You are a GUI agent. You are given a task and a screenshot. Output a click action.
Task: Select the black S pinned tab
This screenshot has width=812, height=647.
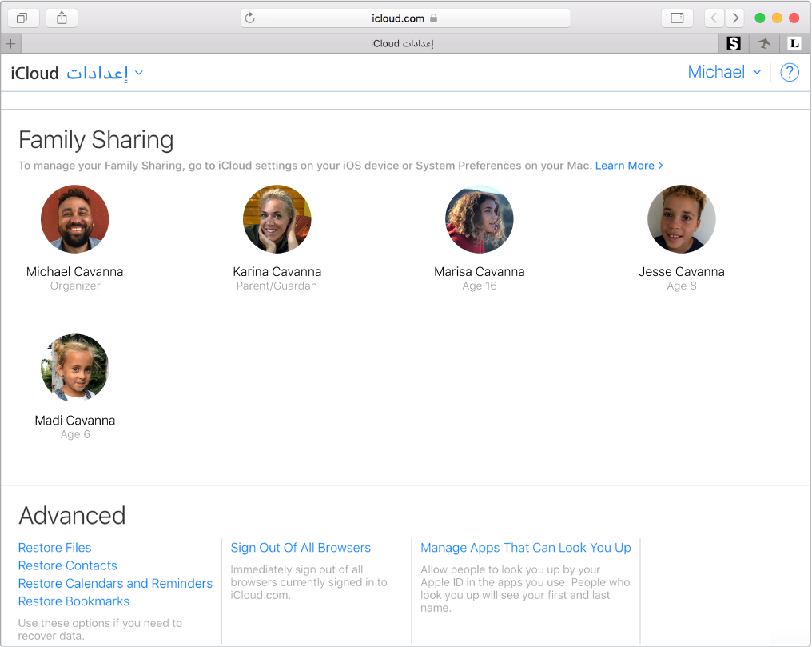click(x=733, y=43)
